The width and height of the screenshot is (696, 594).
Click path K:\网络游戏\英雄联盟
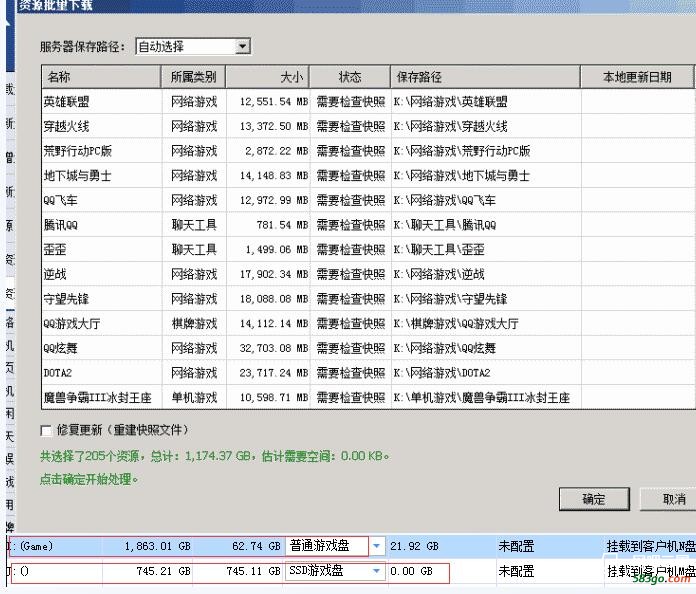click(x=450, y=102)
